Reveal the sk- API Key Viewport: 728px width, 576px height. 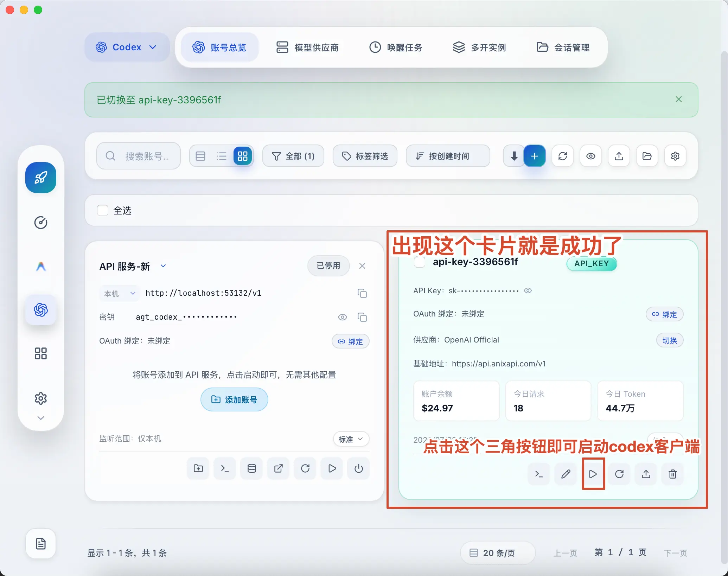pyautogui.click(x=528, y=290)
